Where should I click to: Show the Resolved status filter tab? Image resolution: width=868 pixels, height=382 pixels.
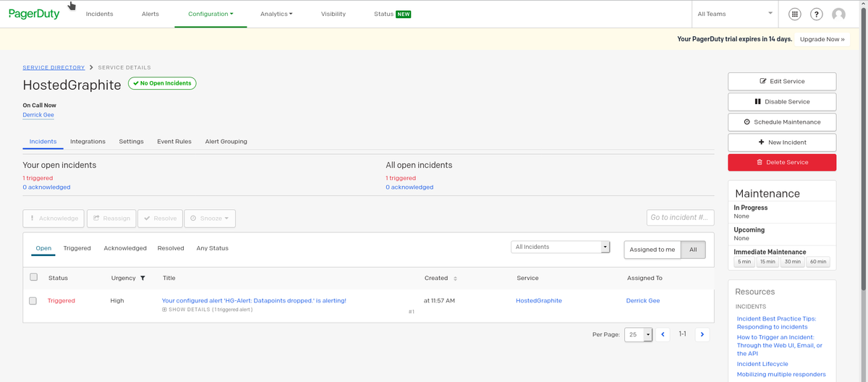pyautogui.click(x=171, y=248)
